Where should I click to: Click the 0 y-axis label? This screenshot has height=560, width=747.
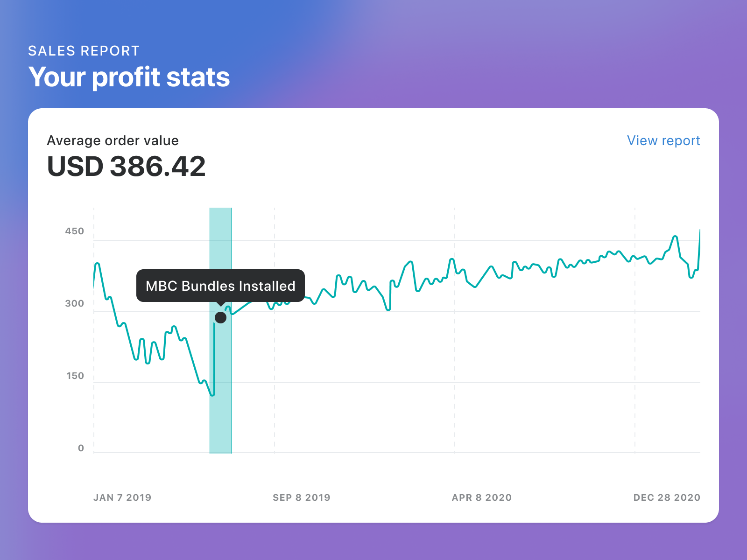pyautogui.click(x=81, y=448)
